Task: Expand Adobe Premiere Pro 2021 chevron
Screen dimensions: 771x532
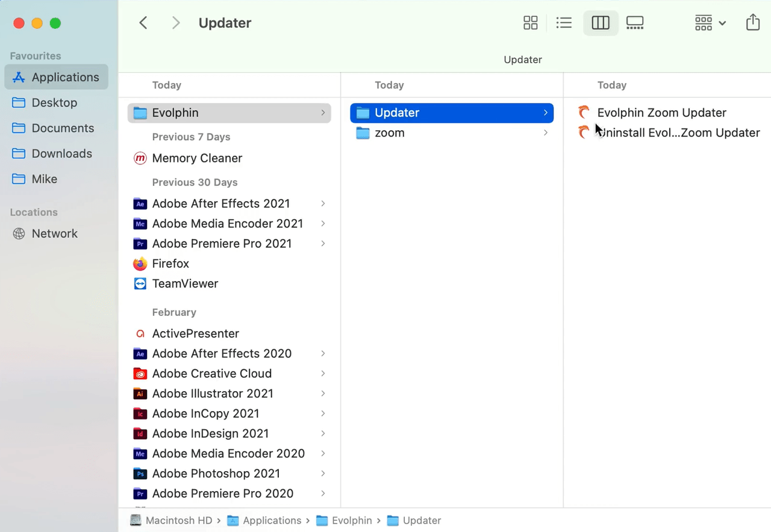Action: click(323, 243)
